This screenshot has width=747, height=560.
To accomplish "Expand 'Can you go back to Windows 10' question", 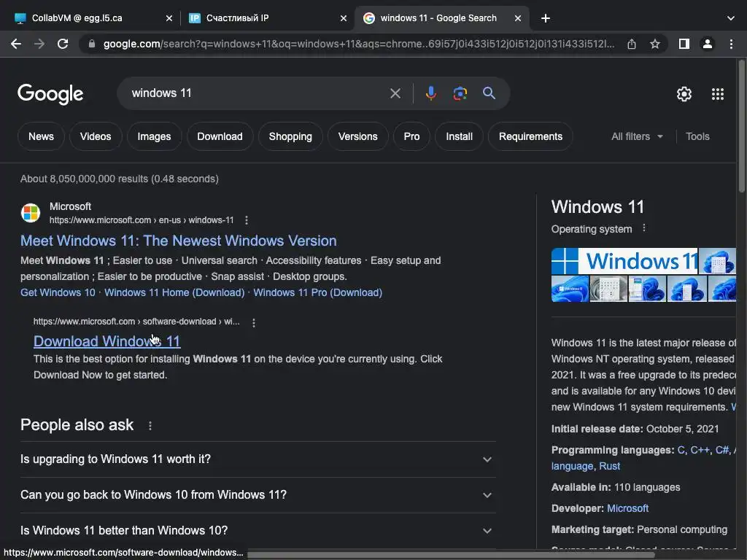I will coord(258,495).
